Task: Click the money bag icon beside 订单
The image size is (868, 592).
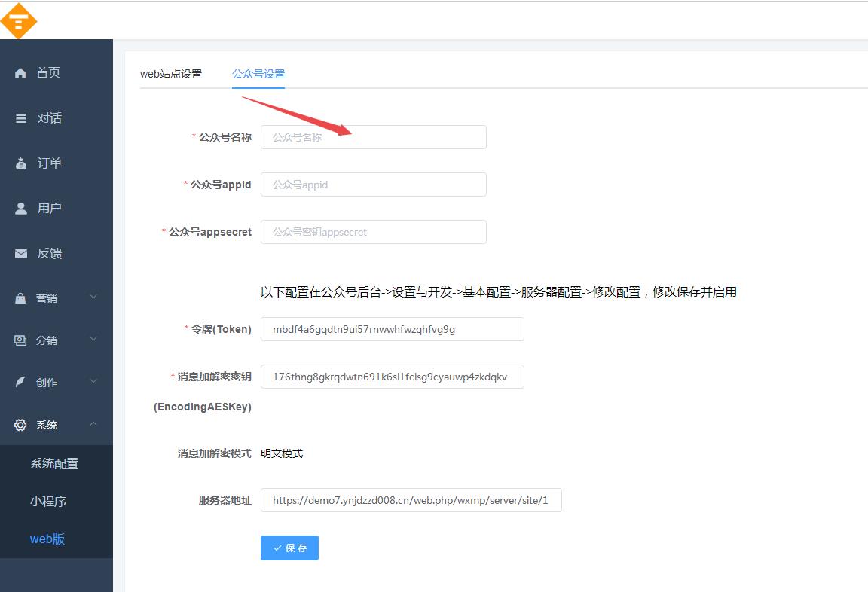Action: tap(21, 163)
